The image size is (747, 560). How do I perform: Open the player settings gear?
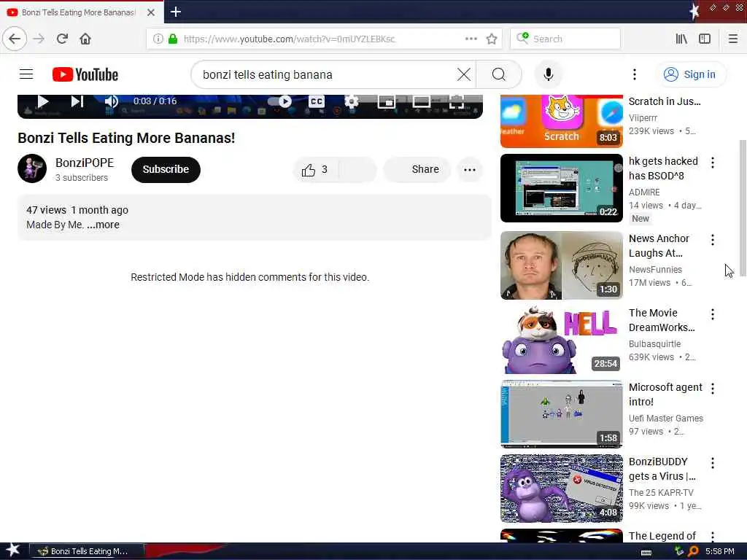352,101
